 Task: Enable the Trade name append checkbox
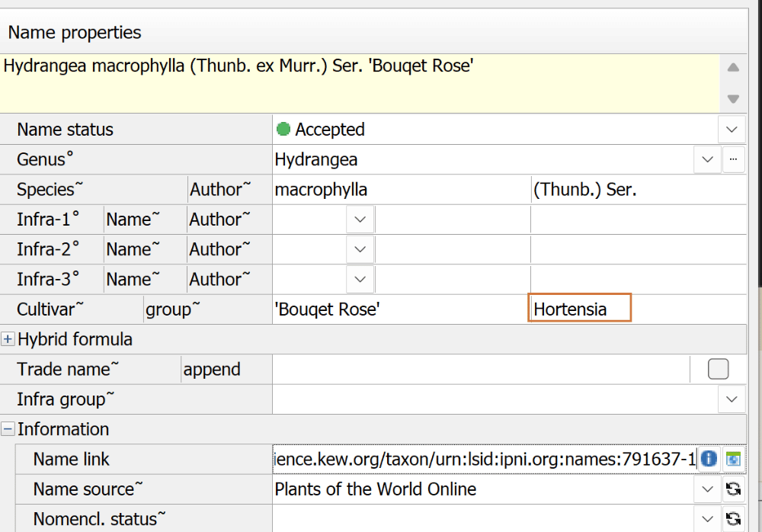click(718, 369)
